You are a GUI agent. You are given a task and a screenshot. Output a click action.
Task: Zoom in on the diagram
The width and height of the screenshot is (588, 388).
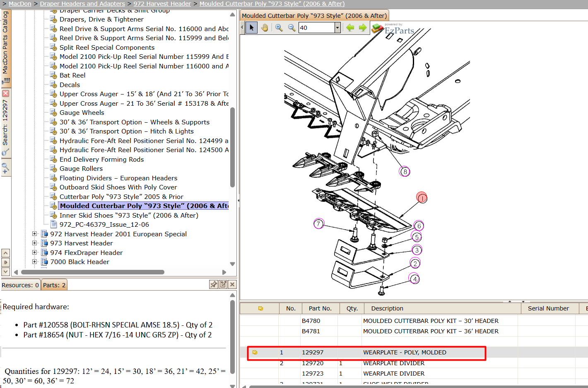click(x=279, y=28)
